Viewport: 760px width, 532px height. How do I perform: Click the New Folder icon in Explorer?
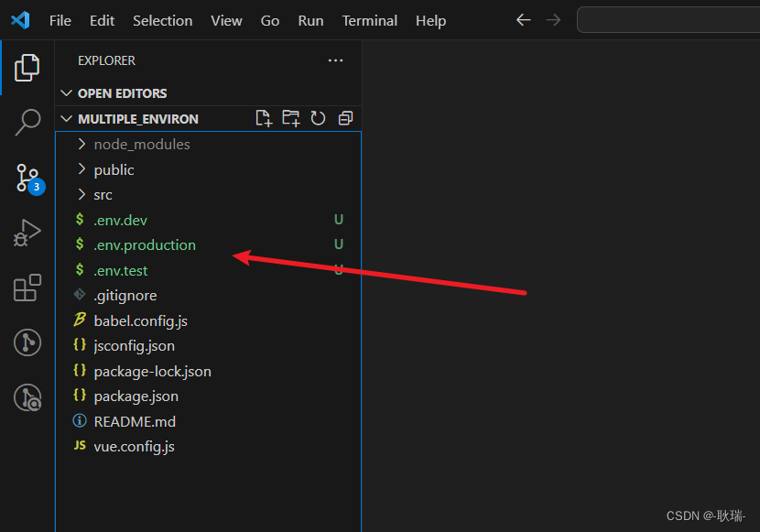(291, 118)
